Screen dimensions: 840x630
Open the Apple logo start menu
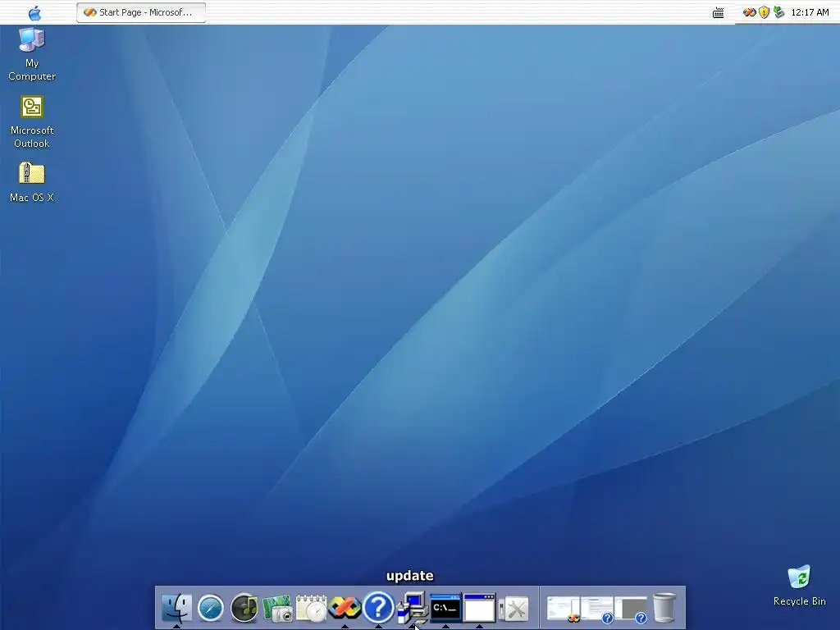coord(34,13)
